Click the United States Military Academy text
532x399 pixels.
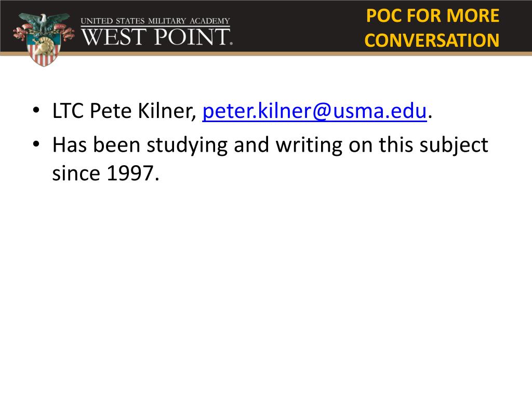tap(155, 21)
